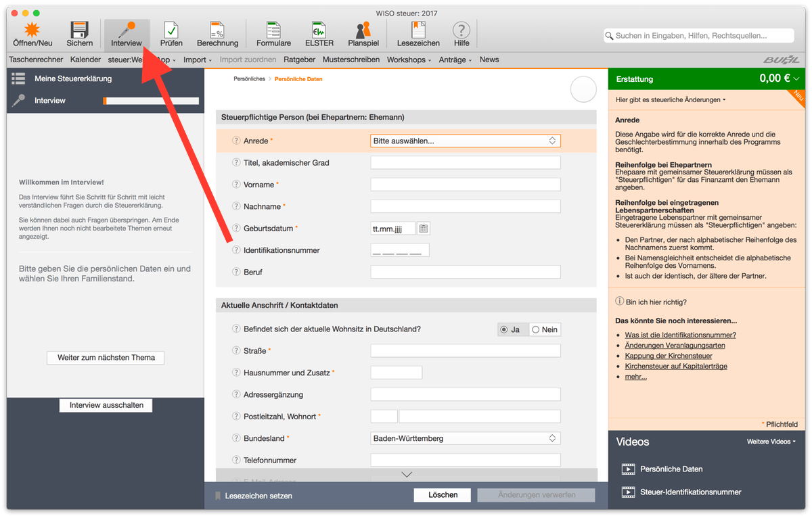Click into the Vorname text field
Screen dimensions: 812x516
(466, 185)
